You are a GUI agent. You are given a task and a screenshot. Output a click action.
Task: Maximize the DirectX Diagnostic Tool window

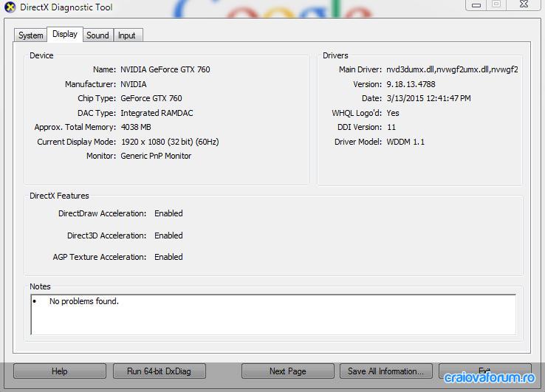(496, 4)
